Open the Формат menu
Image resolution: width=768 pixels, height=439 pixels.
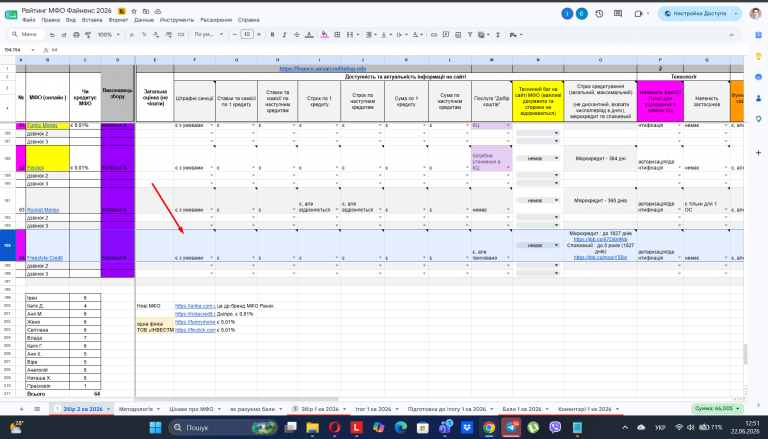pos(118,20)
